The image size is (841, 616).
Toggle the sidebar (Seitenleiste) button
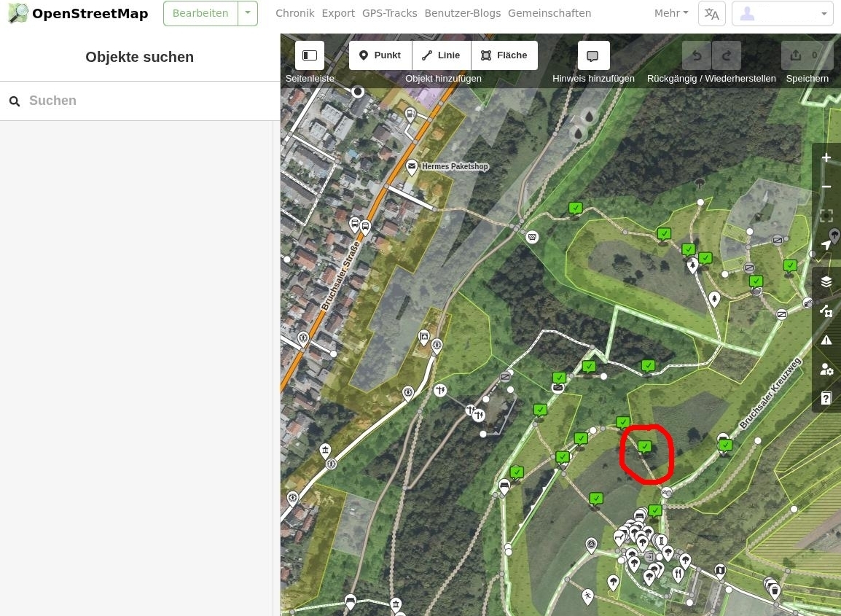pos(310,55)
